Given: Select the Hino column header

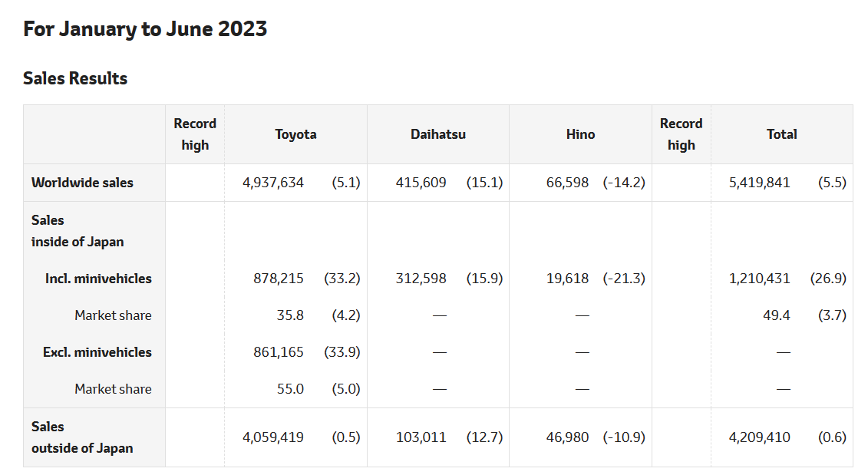Looking at the screenshot, I should [580, 134].
